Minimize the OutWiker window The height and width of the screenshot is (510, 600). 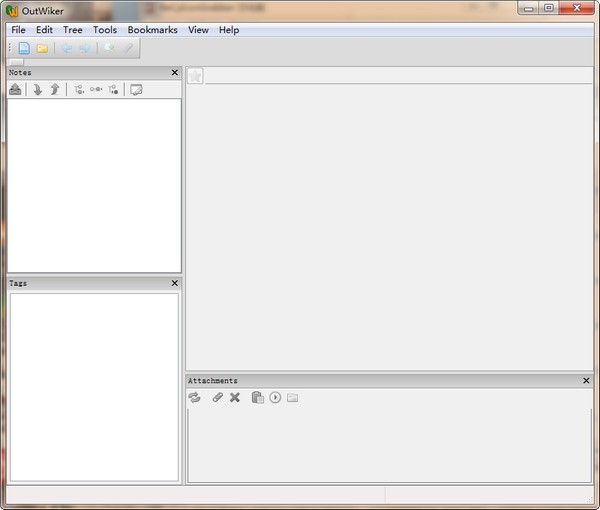[528, 8]
